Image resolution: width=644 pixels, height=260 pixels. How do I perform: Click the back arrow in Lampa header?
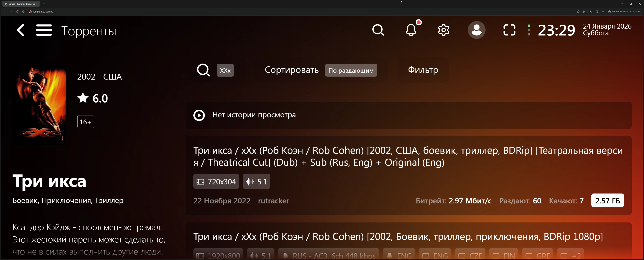coord(21,30)
